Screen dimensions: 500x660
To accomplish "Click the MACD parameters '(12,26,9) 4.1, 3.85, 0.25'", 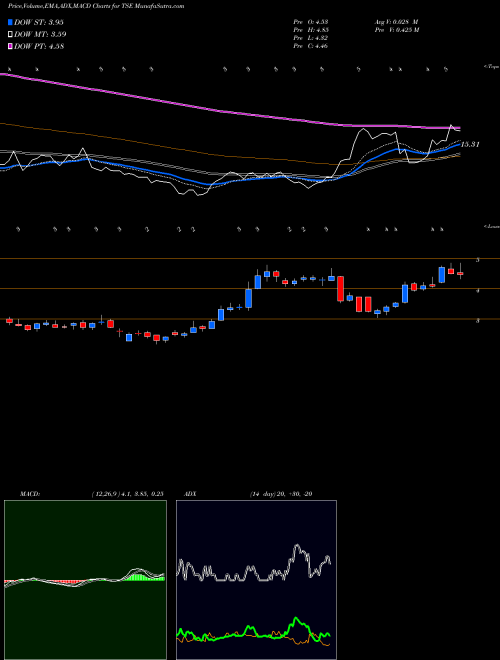I will coord(128,494).
